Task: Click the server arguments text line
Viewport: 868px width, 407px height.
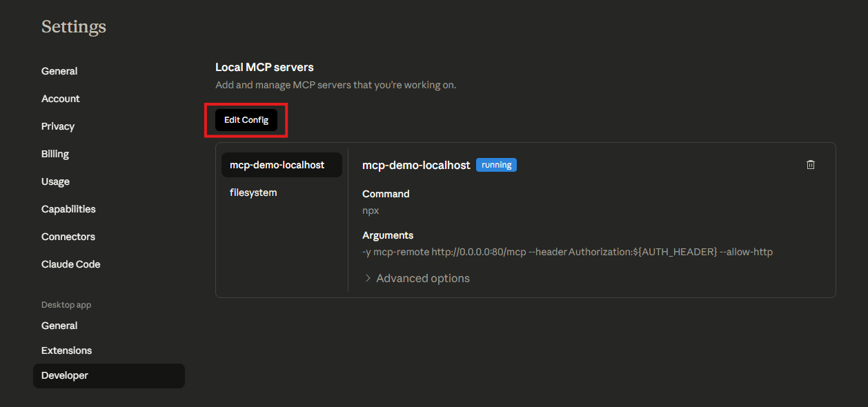Action: pyautogui.click(x=567, y=252)
